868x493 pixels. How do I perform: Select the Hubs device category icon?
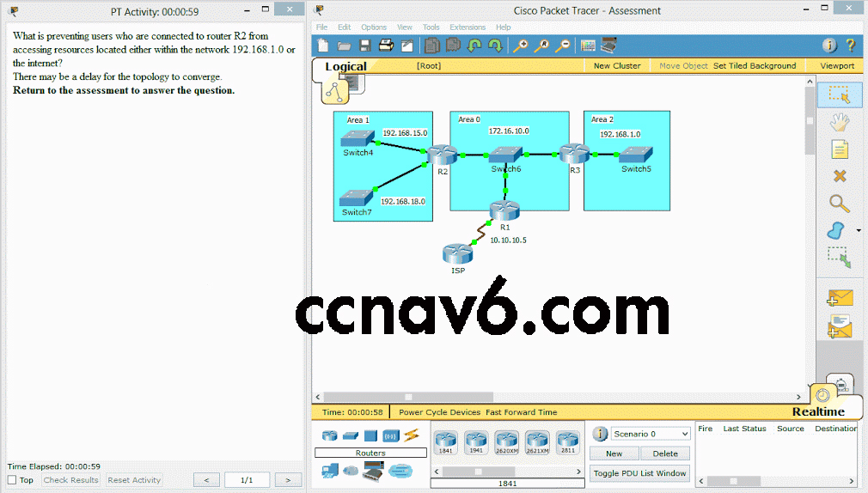tap(370, 436)
